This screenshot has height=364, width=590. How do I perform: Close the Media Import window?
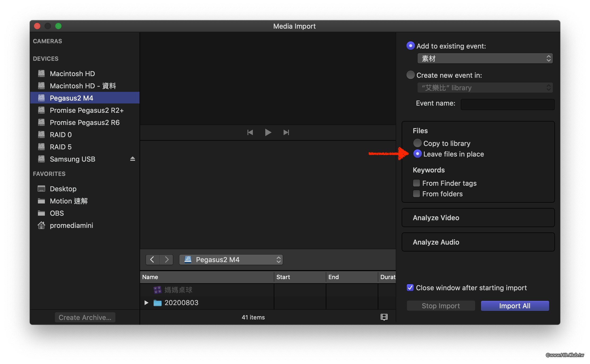37,26
